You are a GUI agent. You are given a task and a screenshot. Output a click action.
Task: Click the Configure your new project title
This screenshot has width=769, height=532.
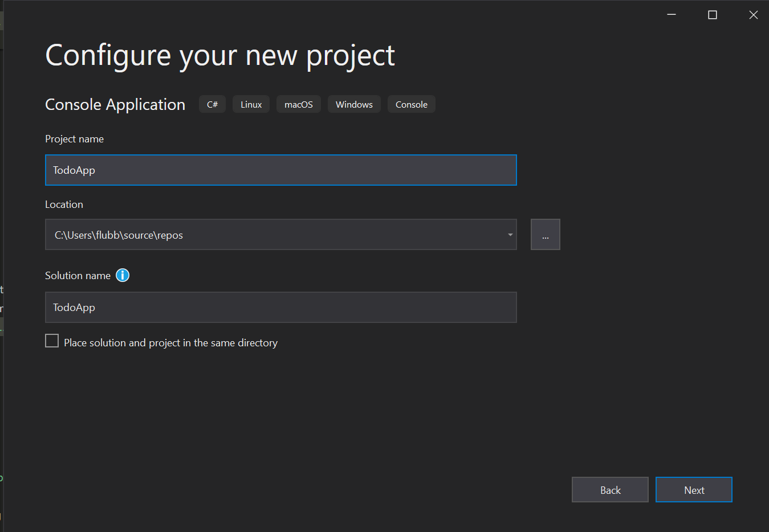click(x=220, y=55)
